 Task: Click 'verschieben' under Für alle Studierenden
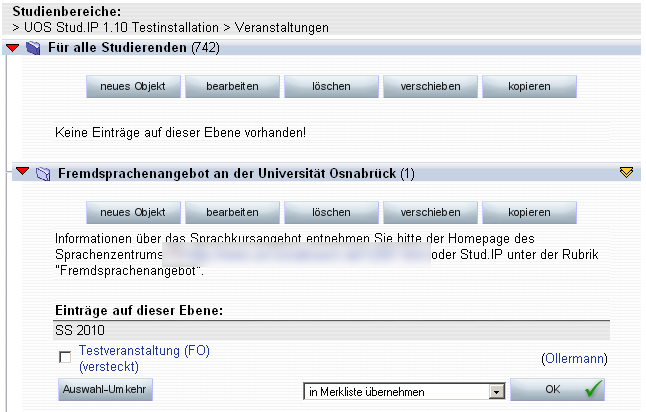[431, 87]
